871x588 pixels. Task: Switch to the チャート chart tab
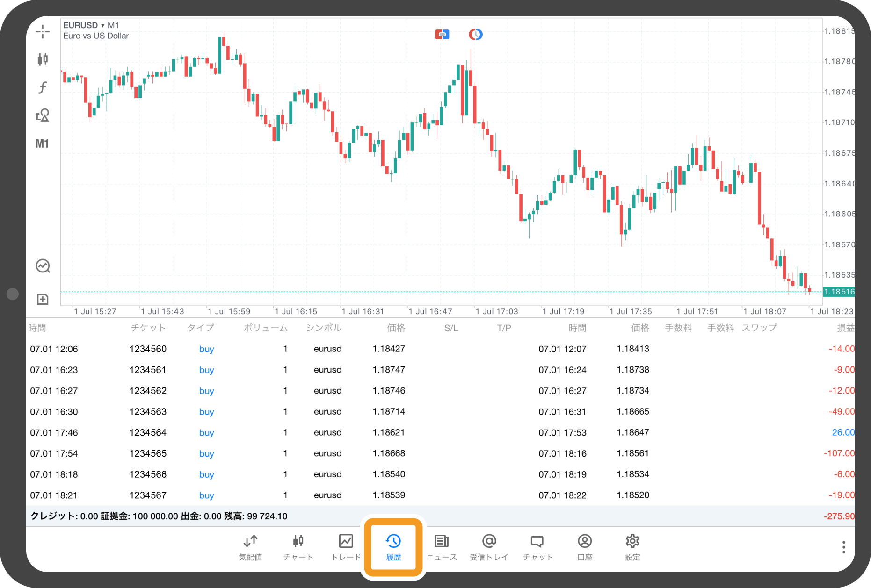click(x=298, y=547)
